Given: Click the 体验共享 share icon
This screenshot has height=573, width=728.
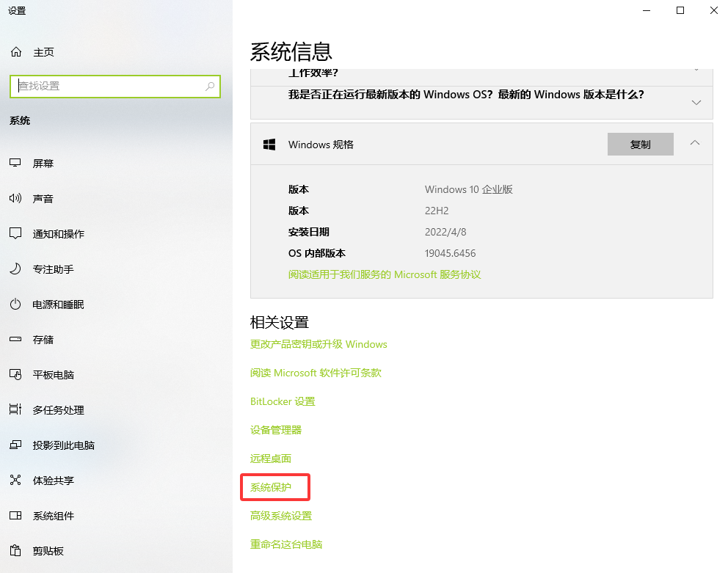Looking at the screenshot, I should pyautogui.click(x=15, y=480).
